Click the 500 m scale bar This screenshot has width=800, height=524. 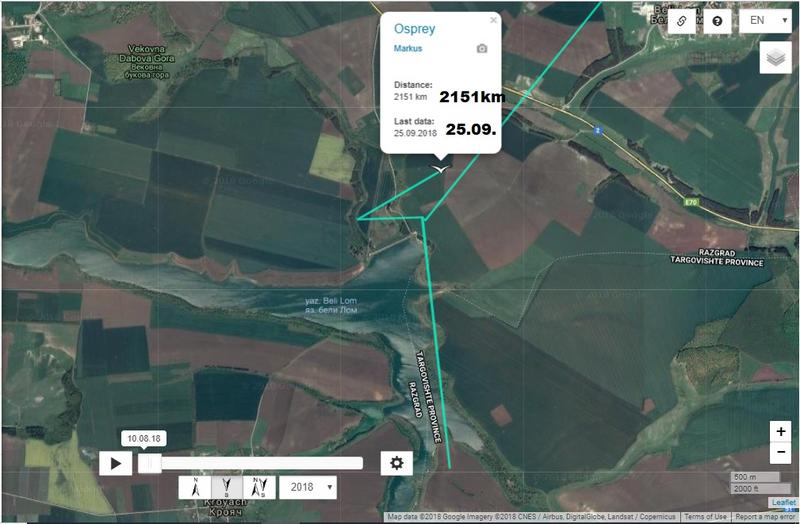(x=755, y=477)
